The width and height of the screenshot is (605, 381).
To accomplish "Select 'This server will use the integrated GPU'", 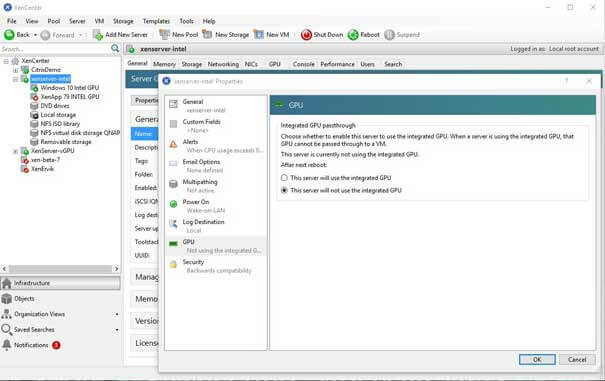I will pos(284,178).
